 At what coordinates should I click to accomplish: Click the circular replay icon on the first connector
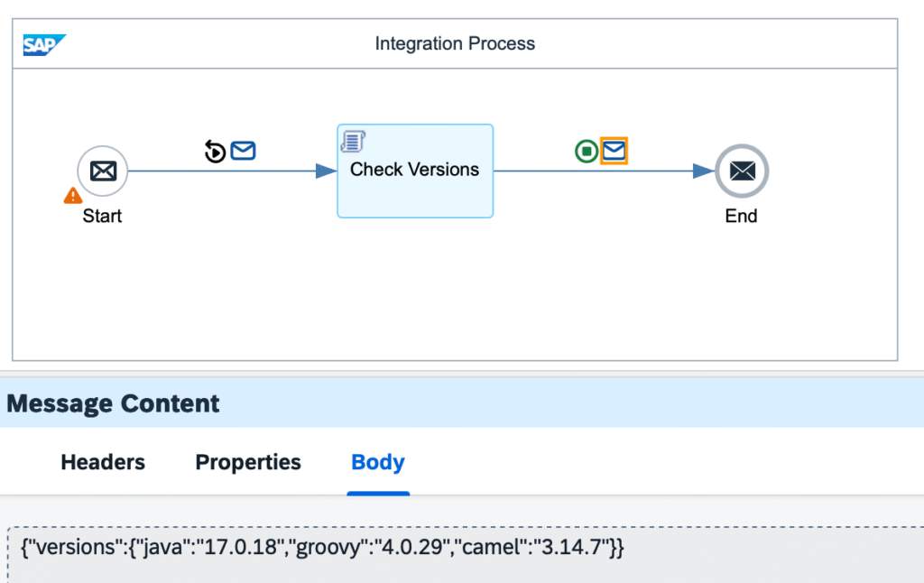point(215,152)
